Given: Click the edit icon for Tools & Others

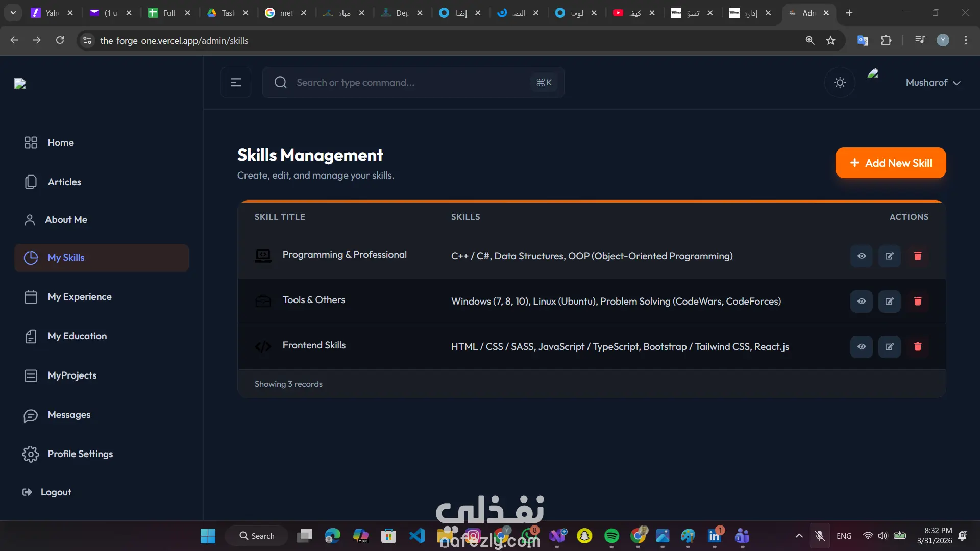Looking at the screenshot, I should click(889, 302).
